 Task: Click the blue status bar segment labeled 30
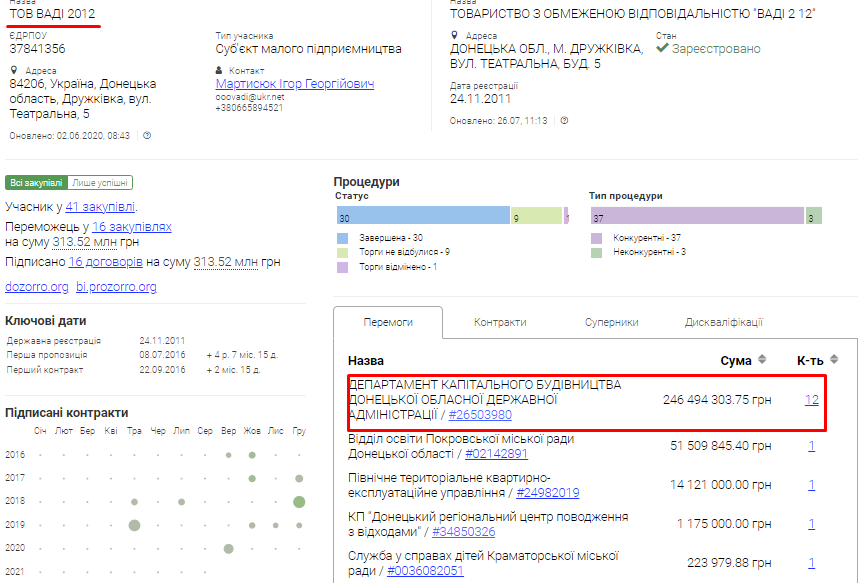pos(423,215)
